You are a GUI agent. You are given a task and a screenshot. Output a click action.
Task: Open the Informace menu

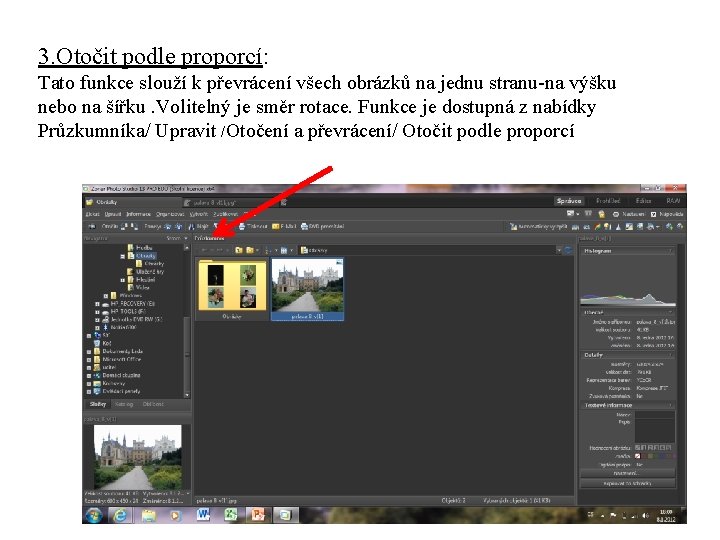[x=138, y=214]
